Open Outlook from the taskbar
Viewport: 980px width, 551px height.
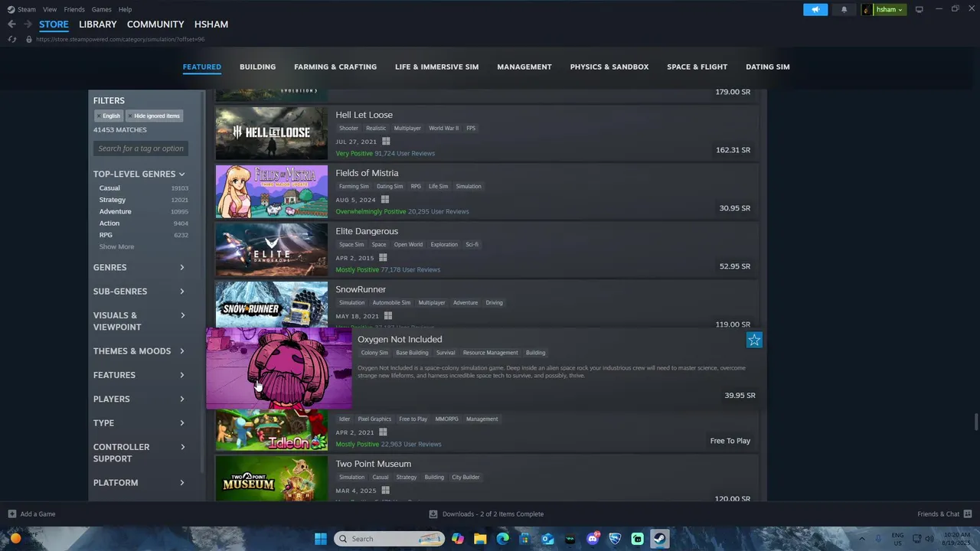[547, 538]
